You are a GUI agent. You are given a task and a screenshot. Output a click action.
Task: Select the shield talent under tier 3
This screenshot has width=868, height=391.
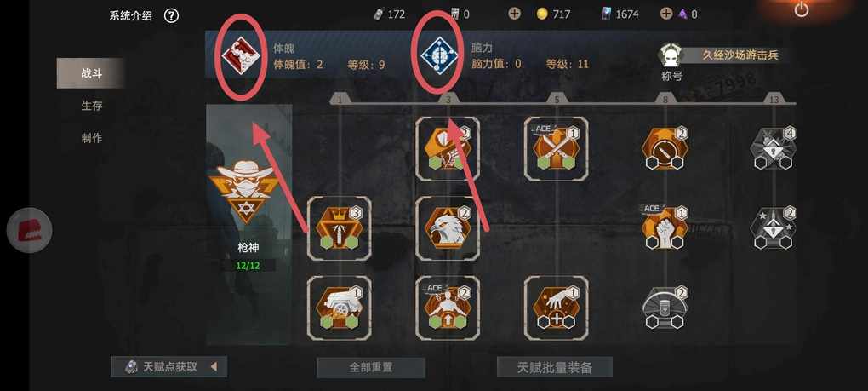(448, 148)
